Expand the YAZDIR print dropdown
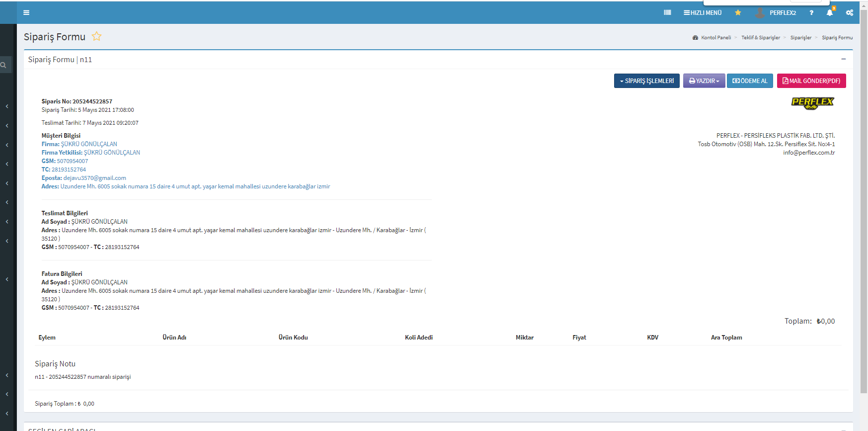 (704, 81)
